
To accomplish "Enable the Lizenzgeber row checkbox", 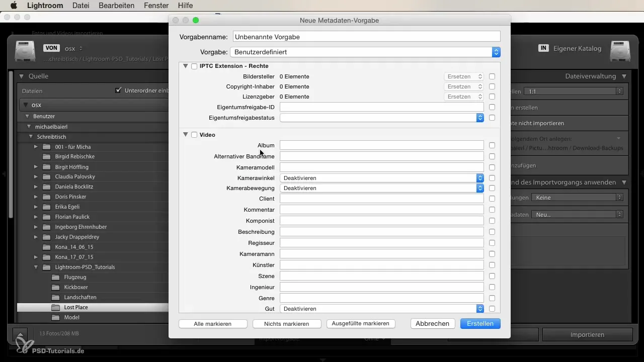I will [492, 97].
